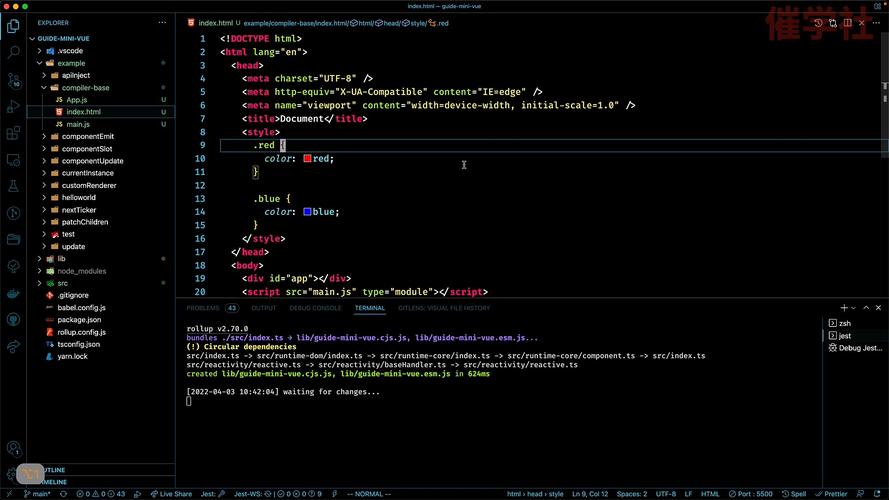The image size is (889, 500).
Task: Close the terminal panel
Action: (878, 308)
